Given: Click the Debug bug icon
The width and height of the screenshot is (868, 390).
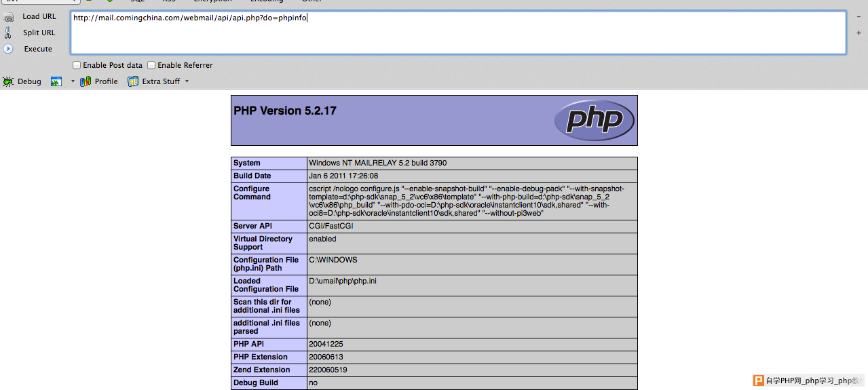Looking at the screenshot, I should tap(8, 81).
